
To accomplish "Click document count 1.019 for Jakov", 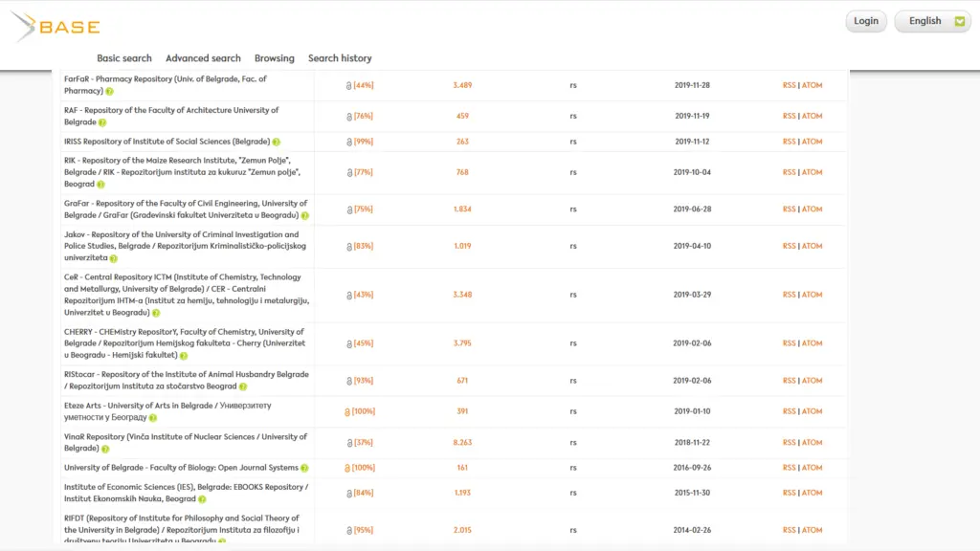I will [462, 246].
